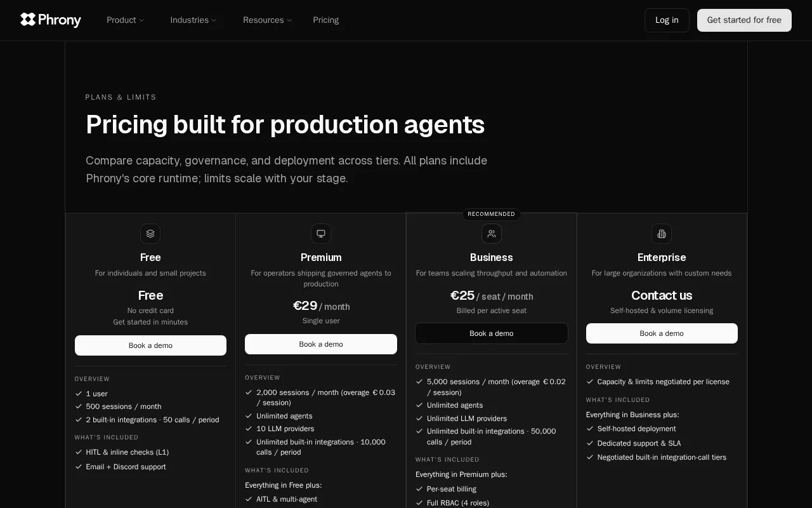Image resolution: width=812 pixels, height=508 pixels.
Task: Open the Pricing page link
Action: pos(326,20)
